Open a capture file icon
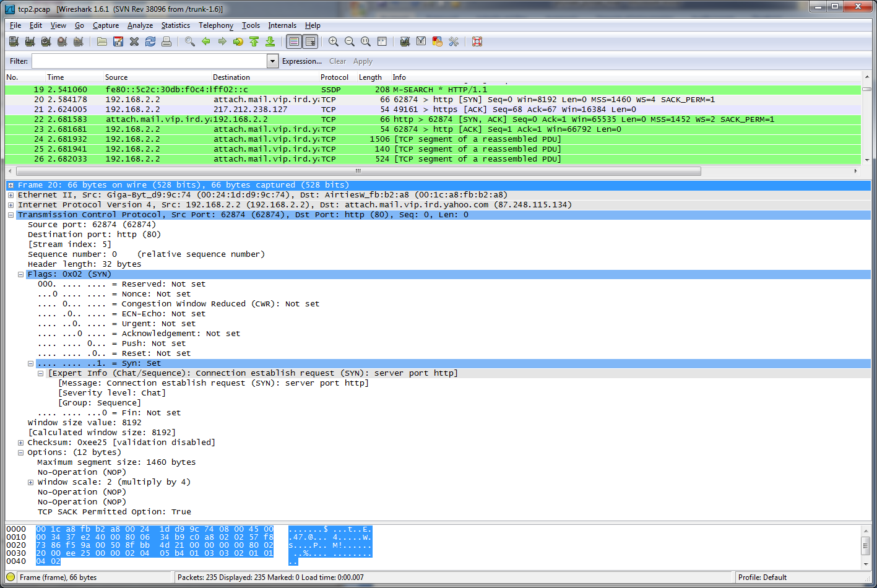 point(102,41)
